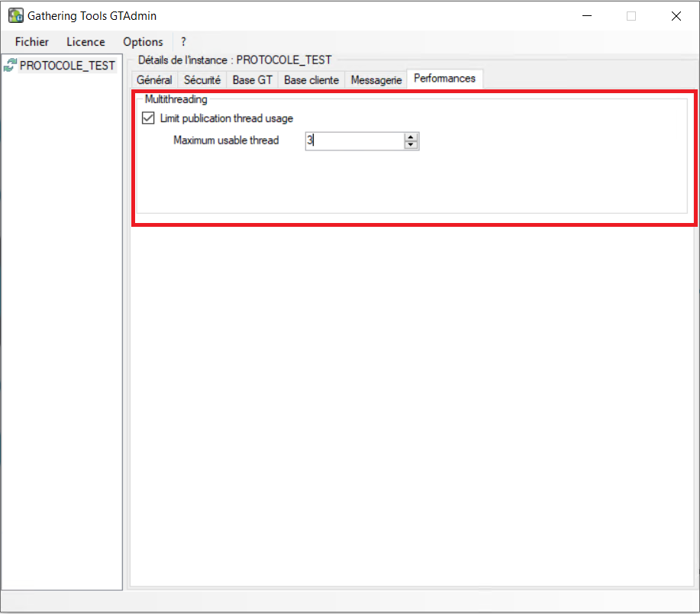Decrease Maximum usable thread with down arrow
Image resolution: width=700 pixels, height=614 pixels.
pyautogui.click(x=411, y=144)
